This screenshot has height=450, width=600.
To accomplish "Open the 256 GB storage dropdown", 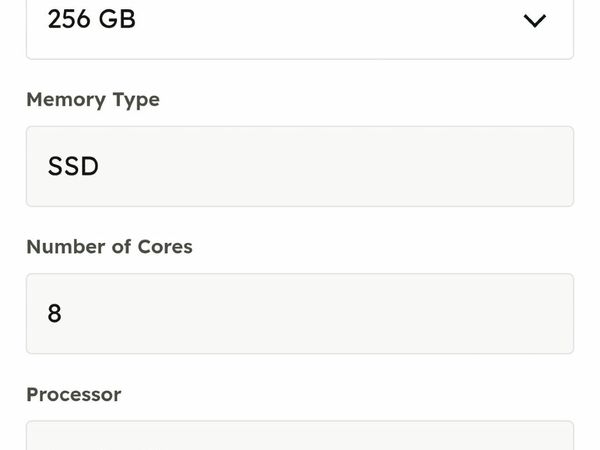I will pos(300,22).
